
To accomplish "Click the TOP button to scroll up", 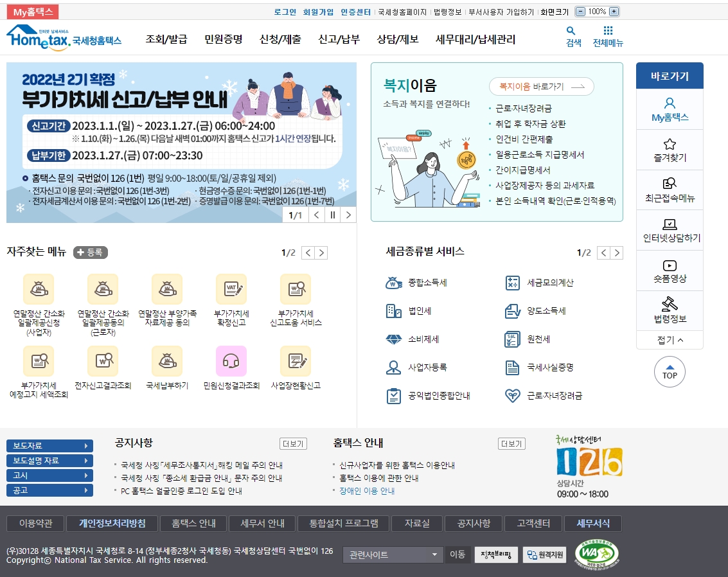I will click(670, 372).
